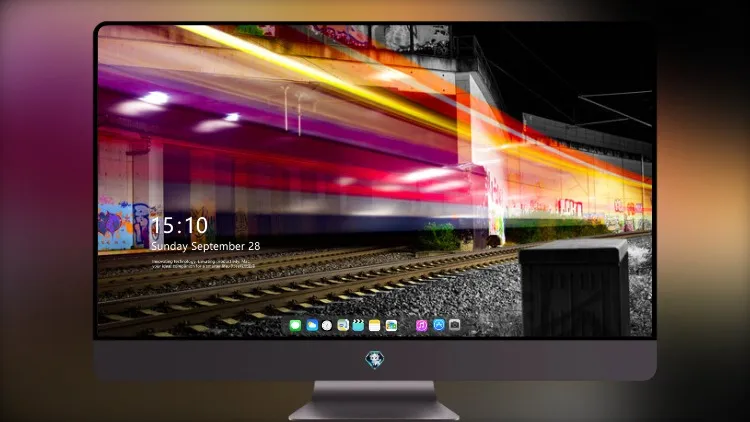
Task: Click the small tagline under the date
Action: tap(203, 264)
